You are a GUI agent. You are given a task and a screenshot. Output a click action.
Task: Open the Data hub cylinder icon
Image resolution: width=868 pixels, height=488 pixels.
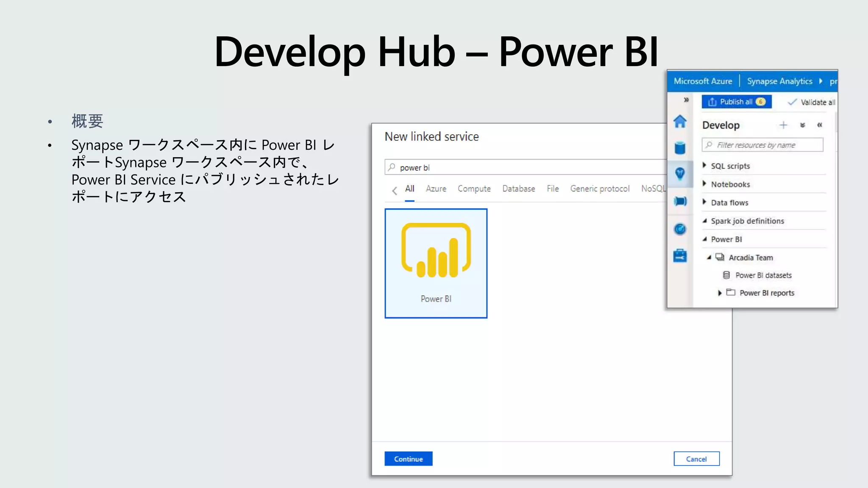(680, 147)
